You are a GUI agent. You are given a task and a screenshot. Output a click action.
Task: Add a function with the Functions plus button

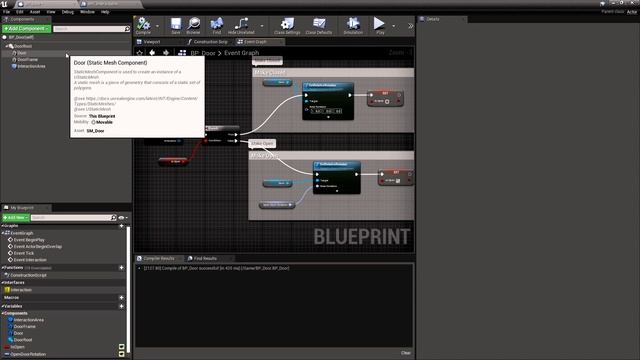(121, 268)
